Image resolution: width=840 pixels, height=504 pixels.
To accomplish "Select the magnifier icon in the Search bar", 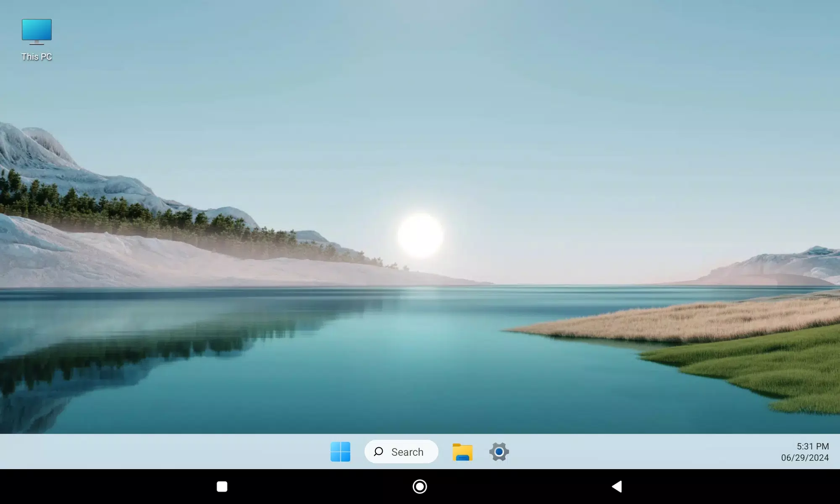I will pyautogui.click(x=379, y=452).
